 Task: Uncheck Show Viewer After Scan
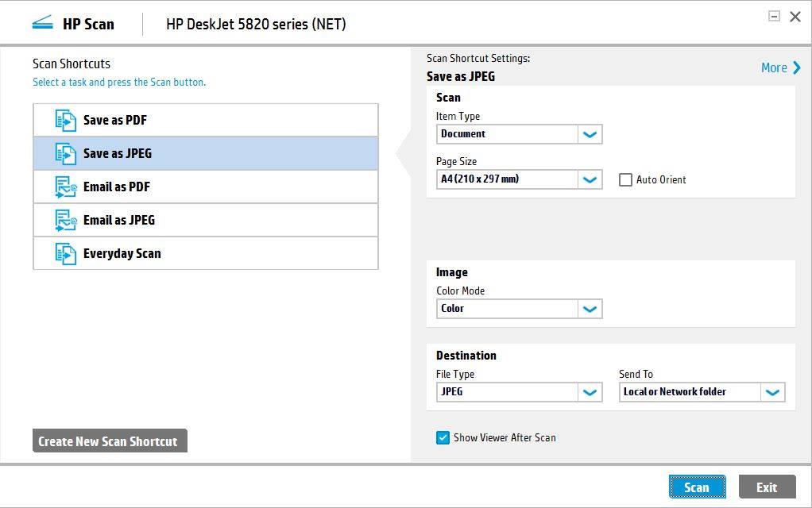tap(443, 437)
